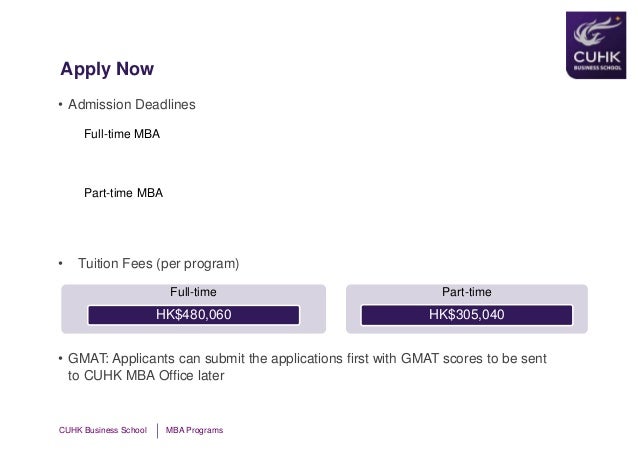Click the bullet before Tuition Fees

click(60, 264)
